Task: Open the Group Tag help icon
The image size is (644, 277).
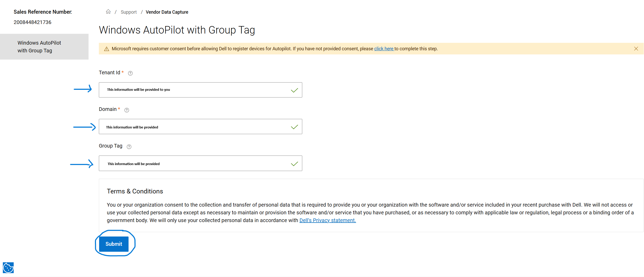Action: click(129, 147)
